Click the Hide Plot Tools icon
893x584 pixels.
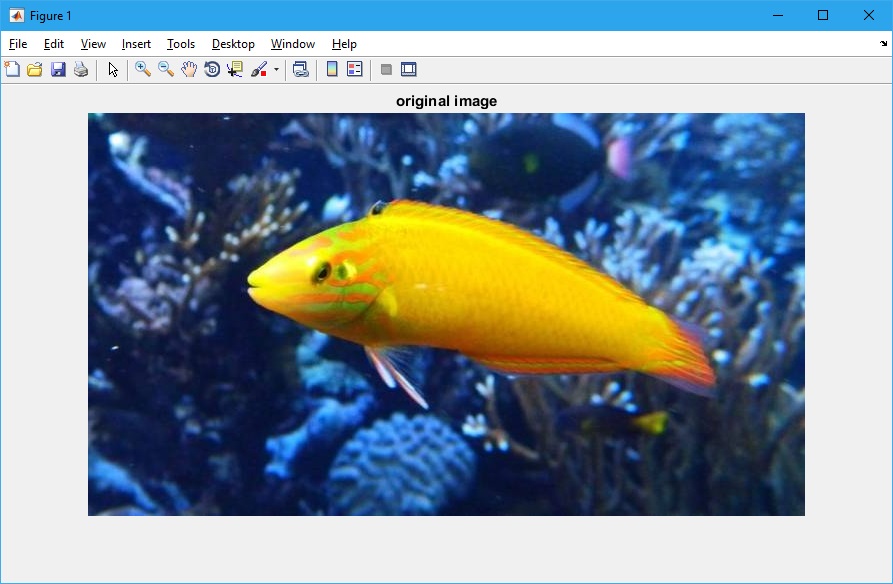coord(386,69)
